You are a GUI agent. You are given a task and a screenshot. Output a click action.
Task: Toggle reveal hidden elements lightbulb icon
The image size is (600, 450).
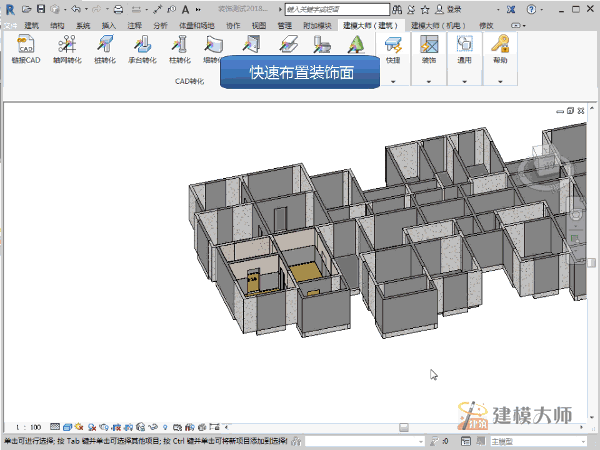(x=165, y=427)
